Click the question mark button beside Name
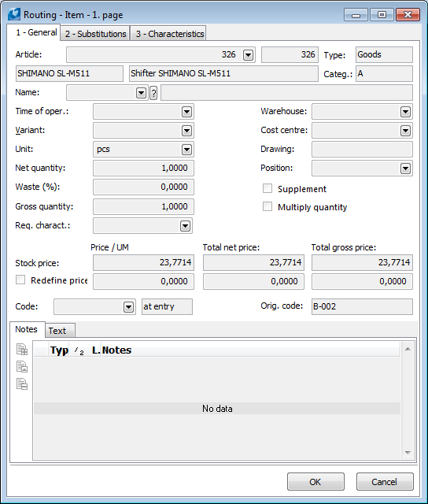Image resolution: width=428 pixels, height=504 pixels. point(153,93)
